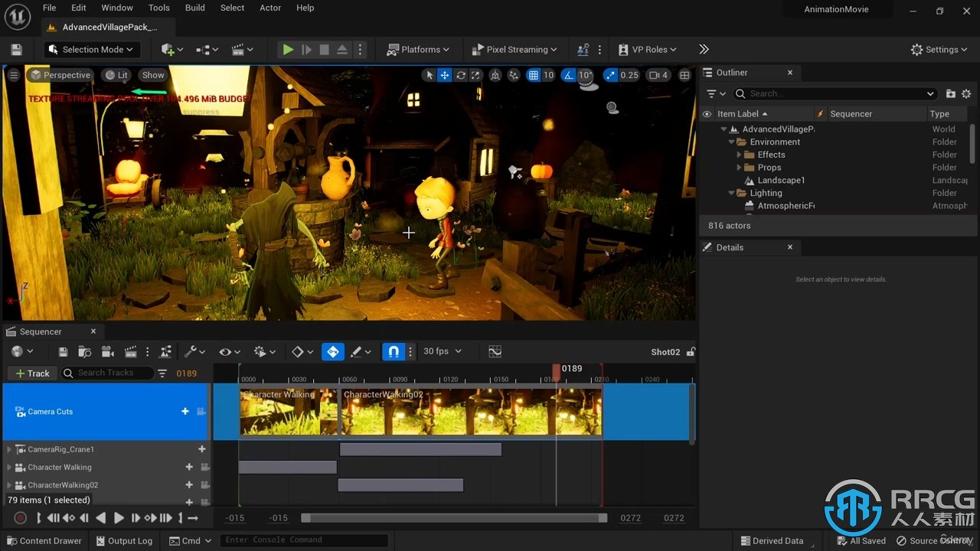Save the sequence in Sequencer toolbar

[x=64, y=351]
